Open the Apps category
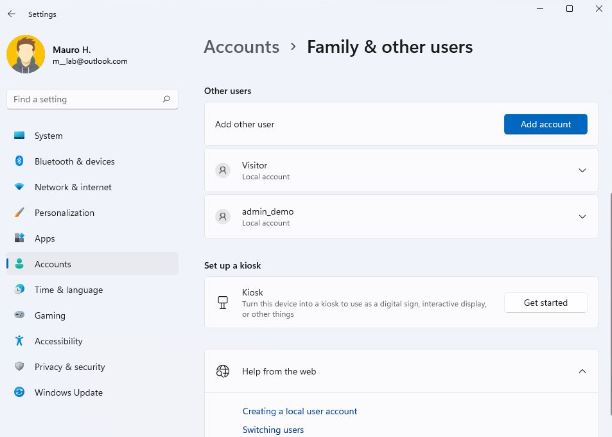The width and height of the screenshot is (612, 437). tap(93, 239)
